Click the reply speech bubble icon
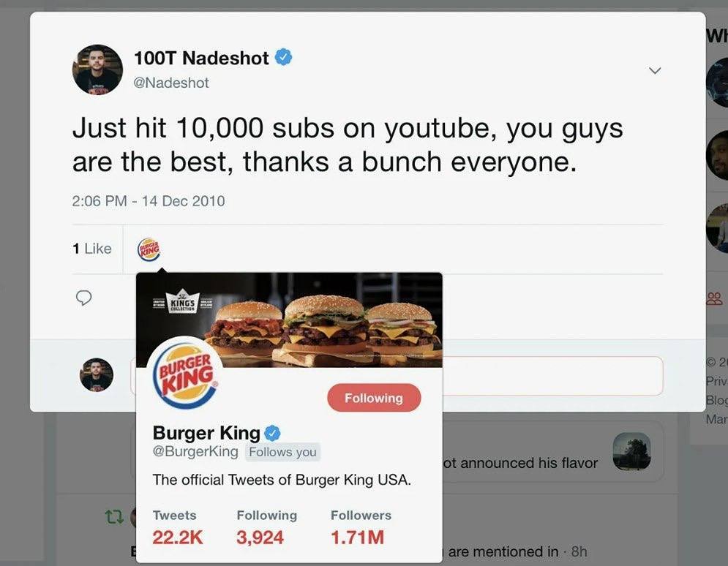The height and width of the screenshot is (566, 728). [x=83, y=298]
